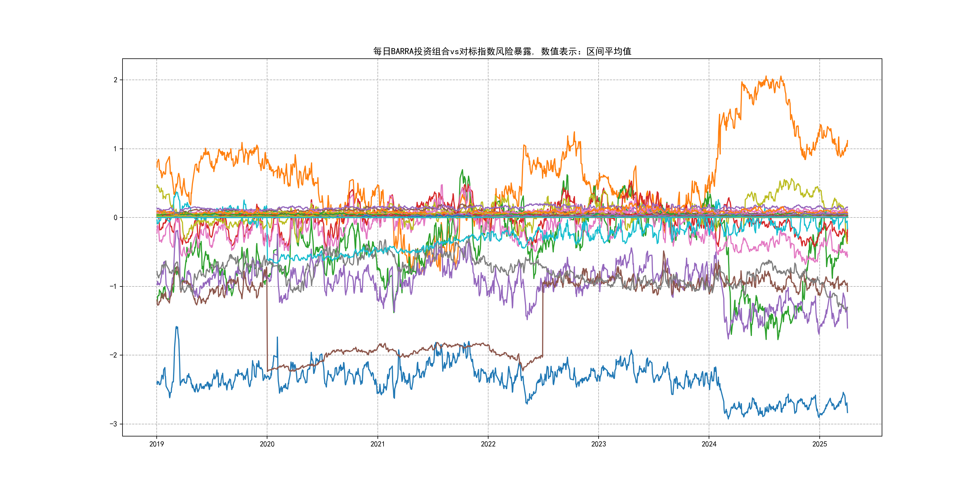The width and height of the screenshot is (980, 490).
Task: Click the y-axis tick label 0
Action: pyautogui.click(x=115, y=217)
